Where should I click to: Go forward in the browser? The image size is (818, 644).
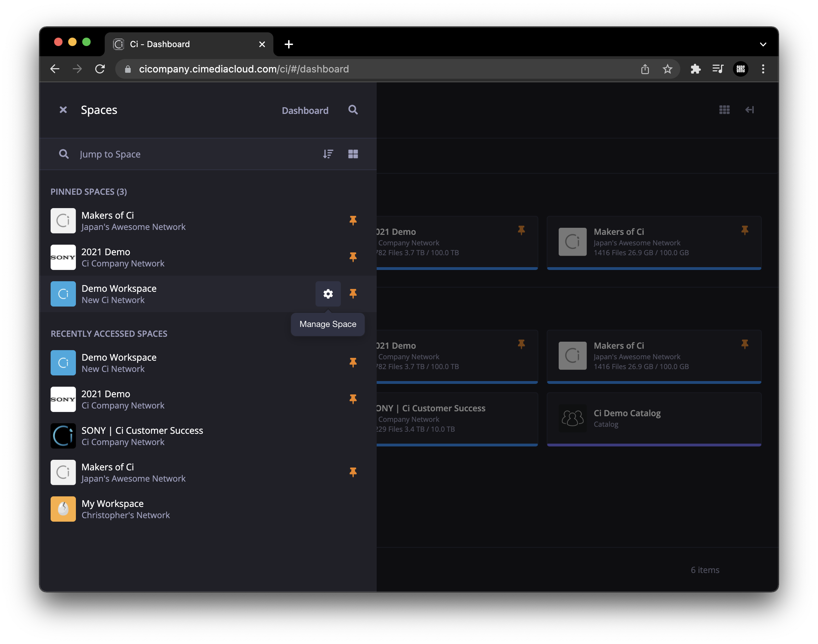pos(77,69)
